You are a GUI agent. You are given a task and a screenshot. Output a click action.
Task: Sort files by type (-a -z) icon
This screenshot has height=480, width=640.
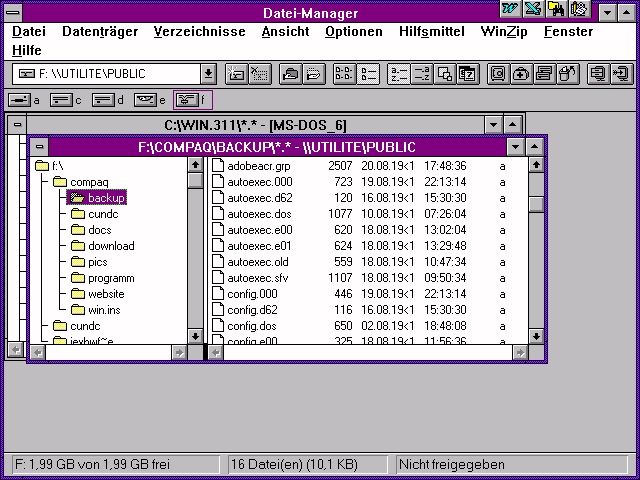pos(421,74)
